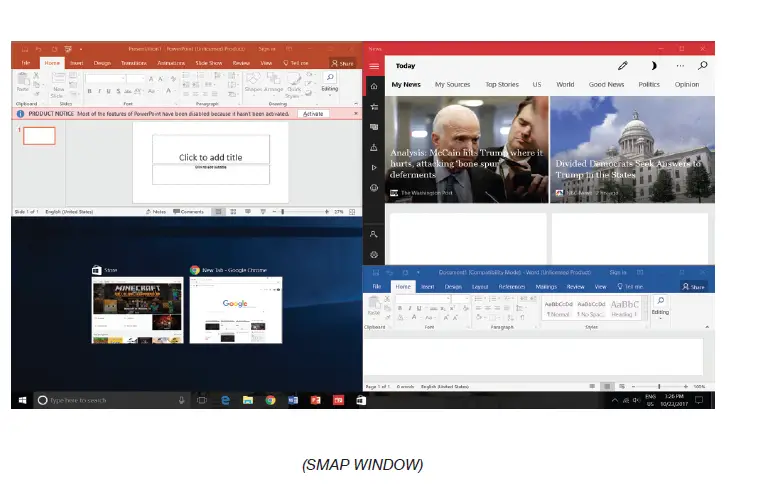Apply the Heading 1 style in Word
The image size is (761, 495).
(625, 309)
